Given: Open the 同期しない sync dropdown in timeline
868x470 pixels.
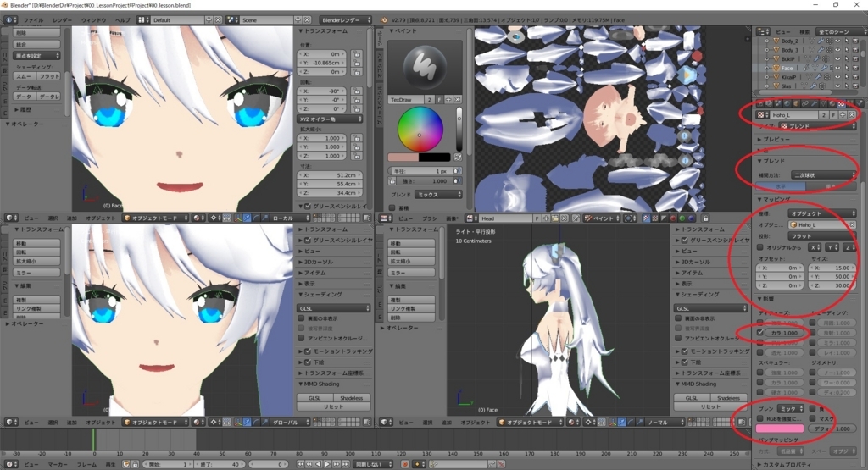Looking at the screenshot, I should click(373, 464).
